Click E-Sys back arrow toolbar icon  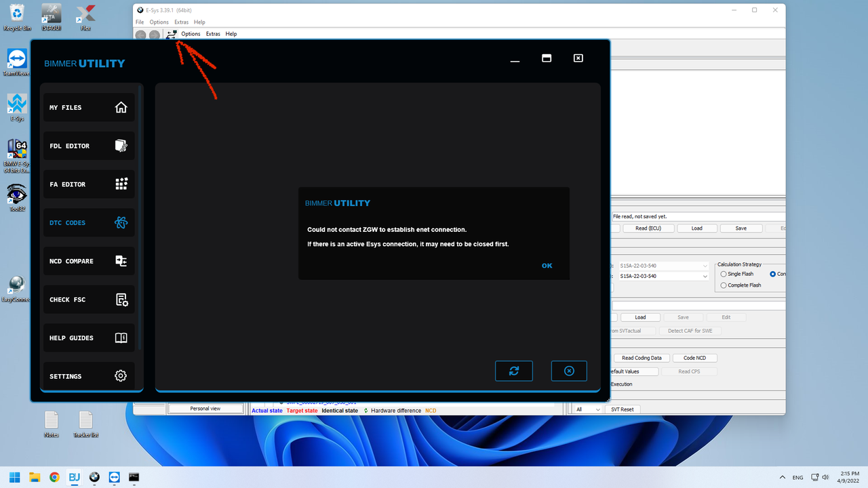click(140, 35)
